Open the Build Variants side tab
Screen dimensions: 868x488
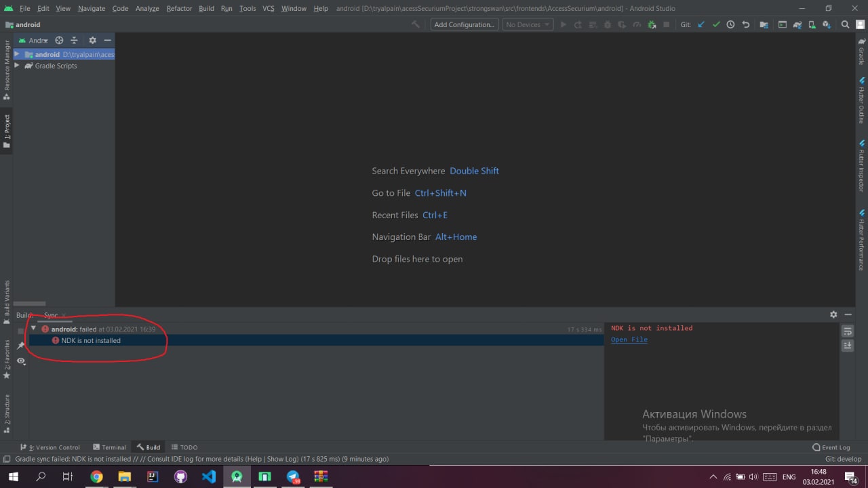7,301
